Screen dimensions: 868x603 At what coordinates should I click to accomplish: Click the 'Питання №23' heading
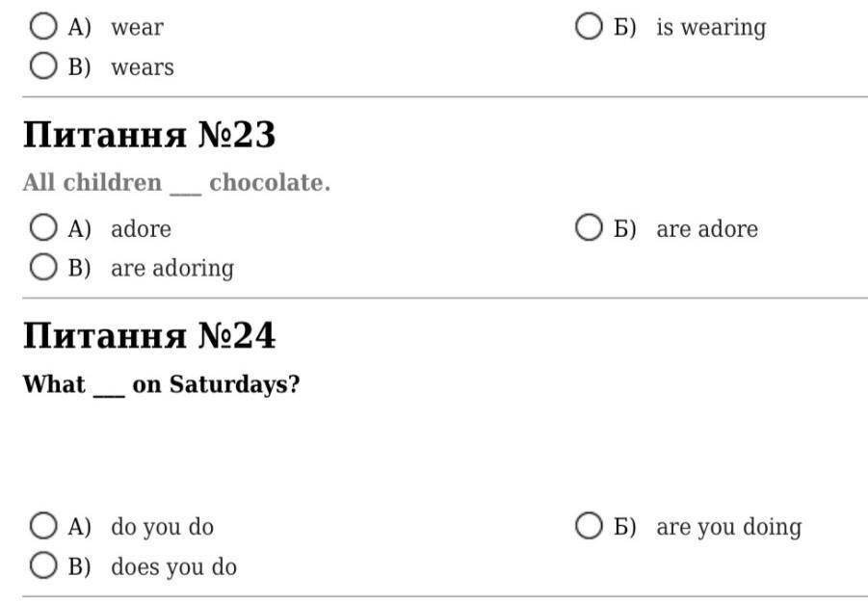[x=149, y=135]
